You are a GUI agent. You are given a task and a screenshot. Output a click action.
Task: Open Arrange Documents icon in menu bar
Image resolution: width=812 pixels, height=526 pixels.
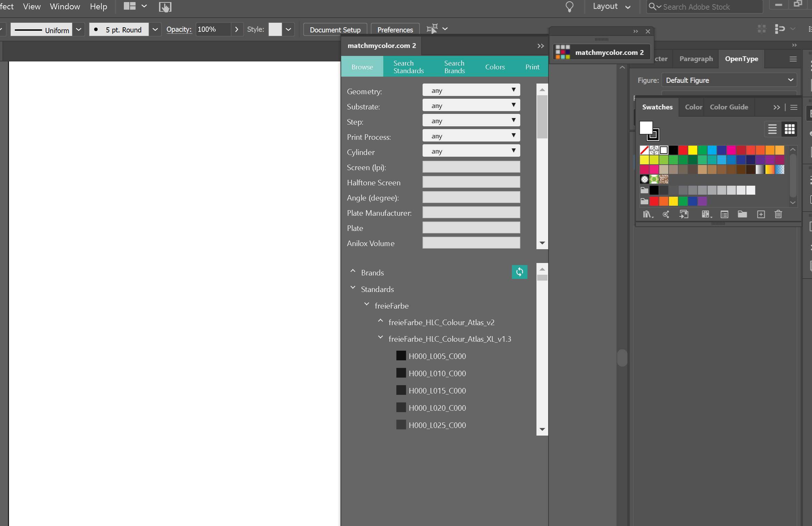(135, 6)
